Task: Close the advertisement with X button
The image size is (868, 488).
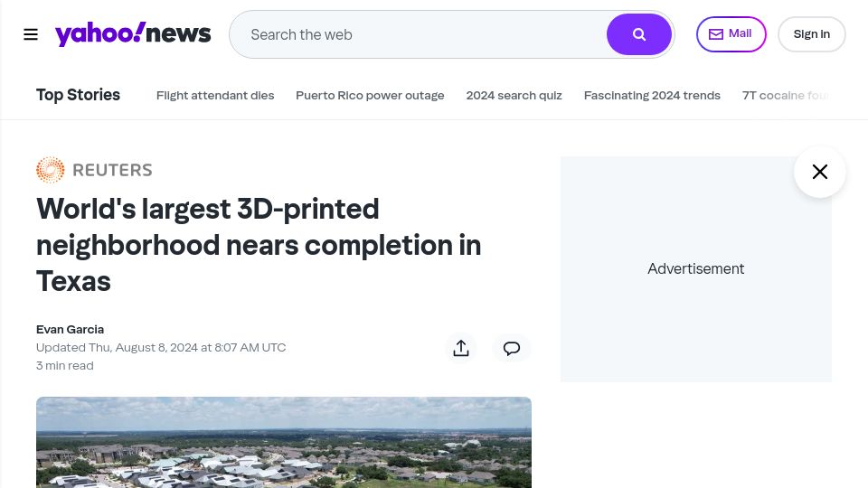Action: 820,172
